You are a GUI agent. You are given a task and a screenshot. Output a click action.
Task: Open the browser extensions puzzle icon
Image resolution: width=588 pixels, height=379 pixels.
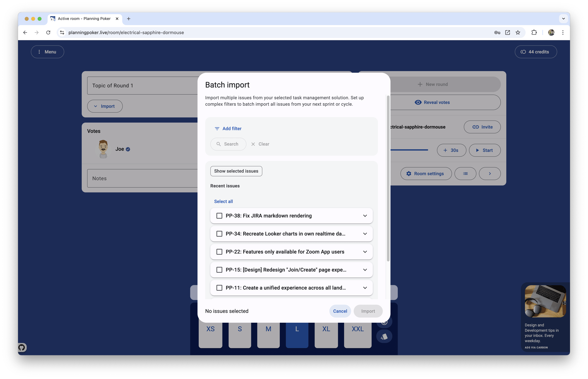534,32
